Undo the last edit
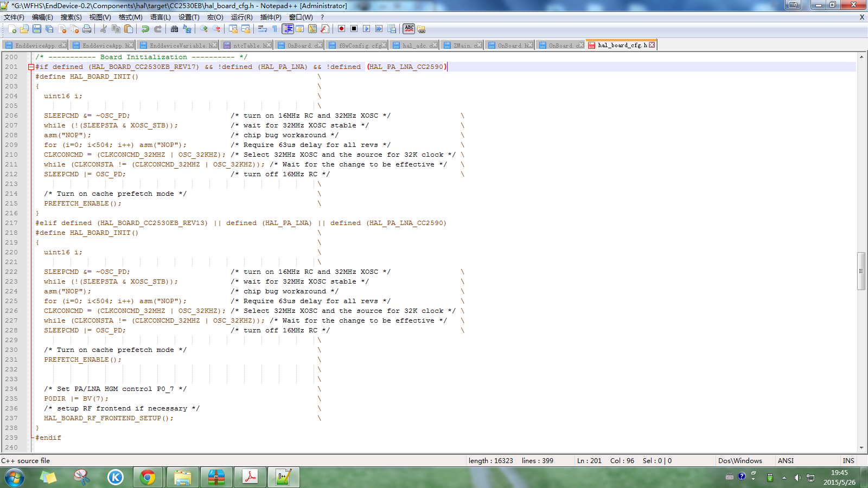 145,29
